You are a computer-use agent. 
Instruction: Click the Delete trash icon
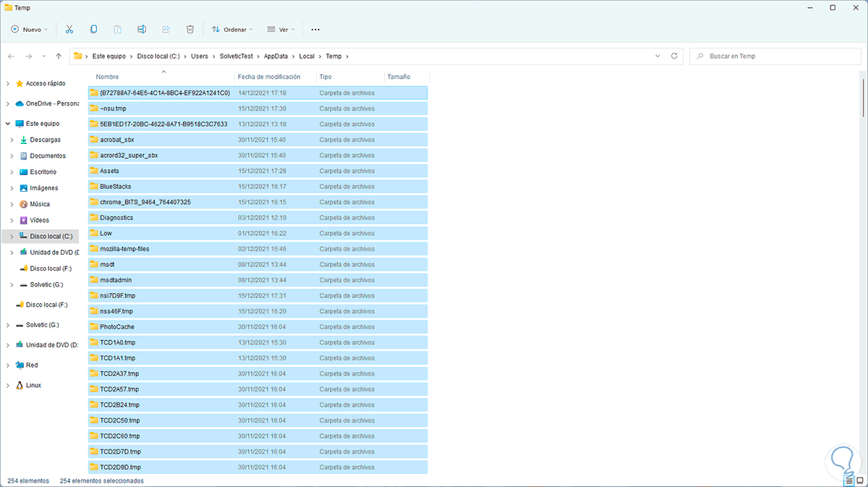tap(190, 30)
